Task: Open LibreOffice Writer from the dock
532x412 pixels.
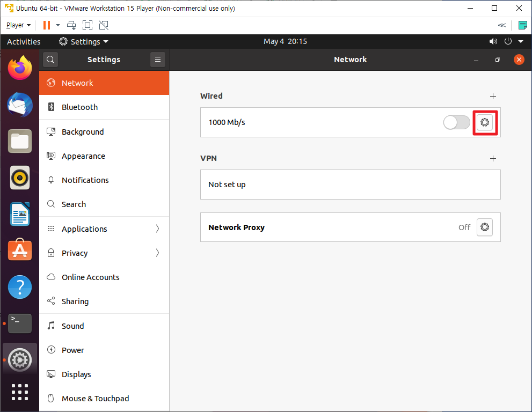Action: pyautogui.click(x=20, y=214)
